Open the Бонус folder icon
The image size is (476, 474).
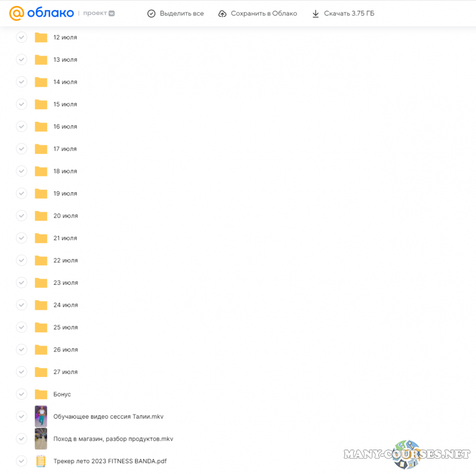tap(40, 394)
